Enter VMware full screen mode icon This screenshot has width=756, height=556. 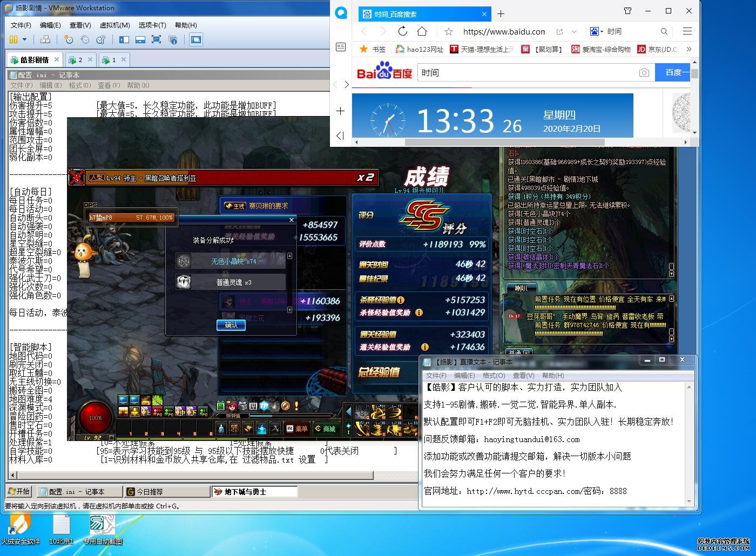156,39
